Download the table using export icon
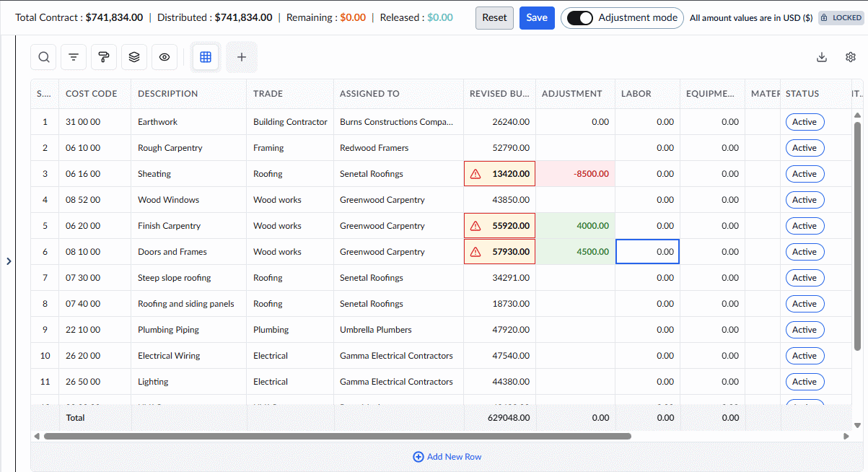The width and height of the screenshot is (868, 472). coord(821,57)
